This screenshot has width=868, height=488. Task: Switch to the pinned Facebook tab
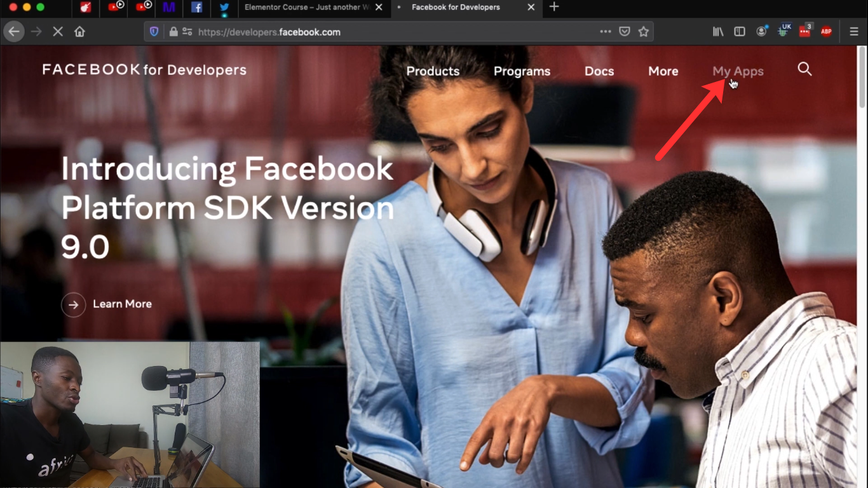tap(196, 8)
